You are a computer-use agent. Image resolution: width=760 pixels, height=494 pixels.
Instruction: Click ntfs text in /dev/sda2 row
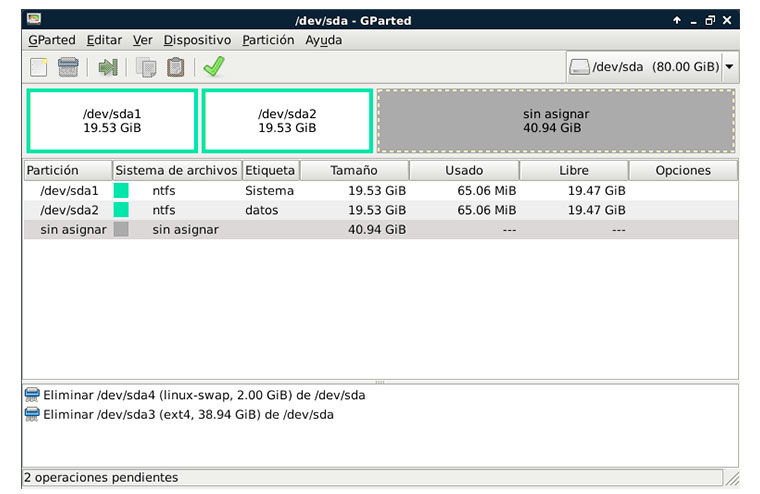(x=164, y=210)
